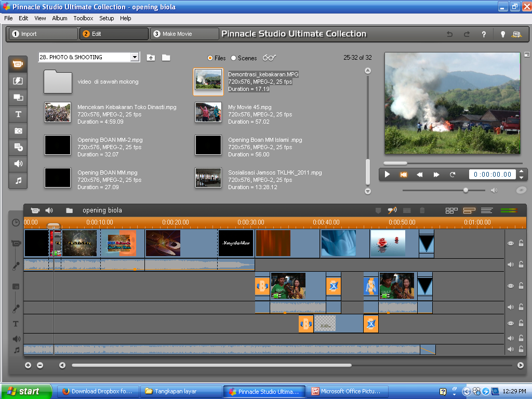Image resolution: width=532 pixels, height=399 pixels.
Task: Hide the title track eye
Action: coord(511,323)
